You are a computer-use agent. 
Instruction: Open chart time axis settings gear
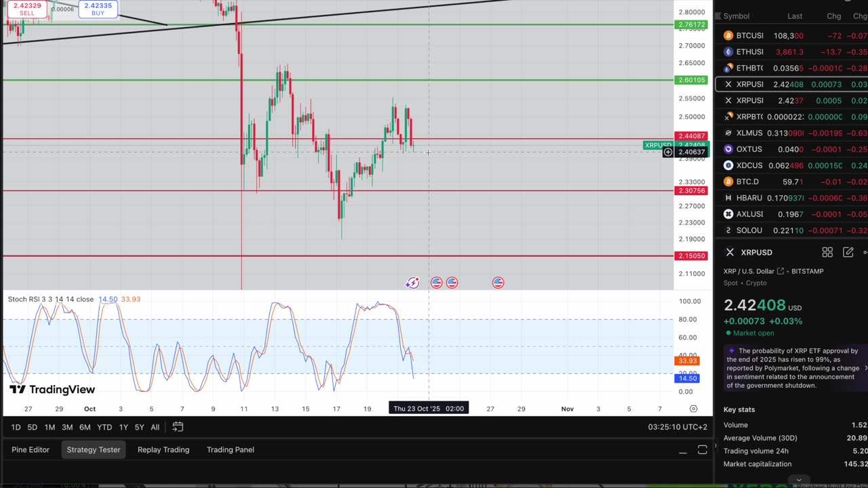[x=693, y=409]
